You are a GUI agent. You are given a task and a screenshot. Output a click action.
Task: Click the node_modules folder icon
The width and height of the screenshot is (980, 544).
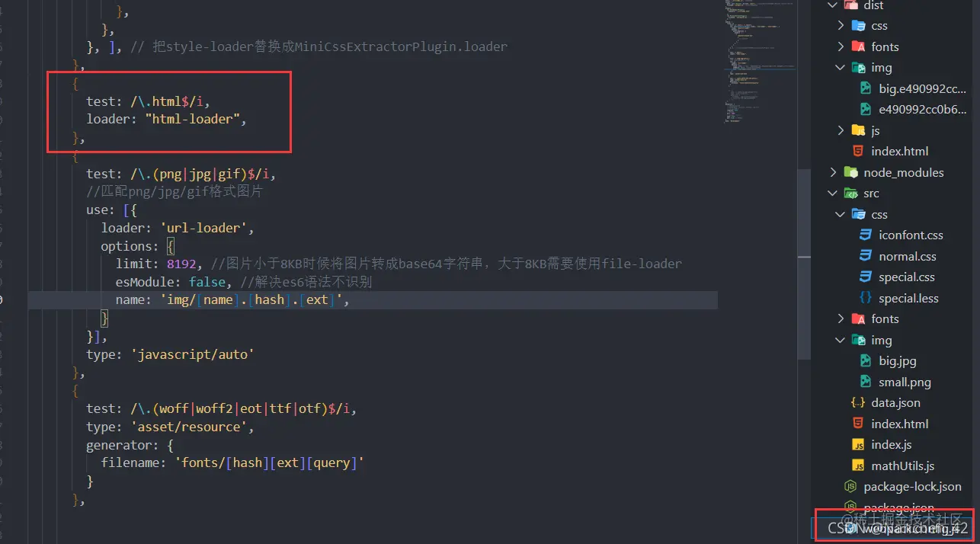click(x=850, y=172)
